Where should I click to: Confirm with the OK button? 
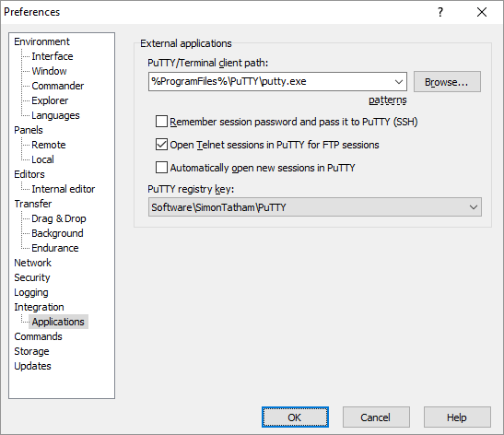point(295,417)
